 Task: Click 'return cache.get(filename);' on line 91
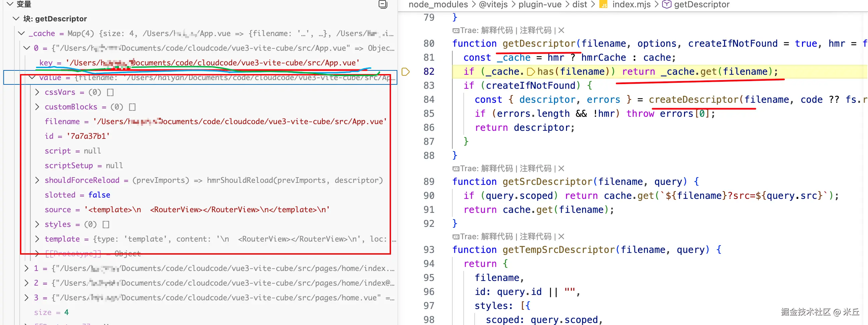[539, 210]
